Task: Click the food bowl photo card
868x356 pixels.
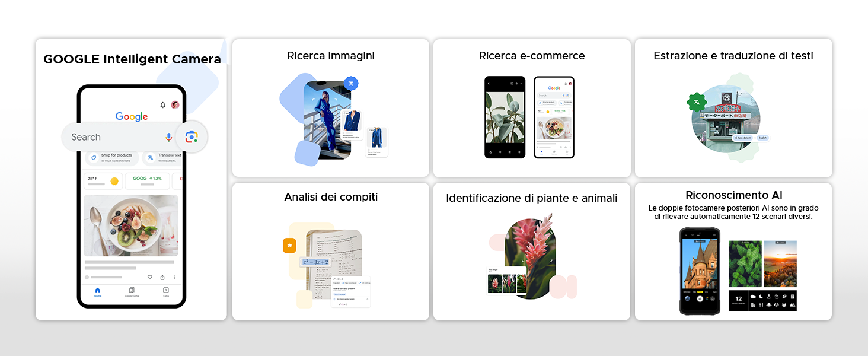Action: point(131,225)
